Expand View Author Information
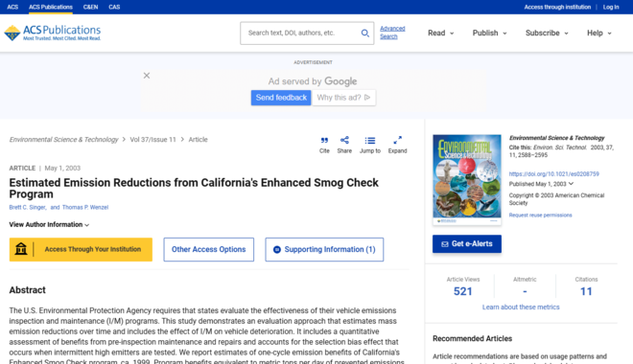633x364 pixels. point(49,224)
